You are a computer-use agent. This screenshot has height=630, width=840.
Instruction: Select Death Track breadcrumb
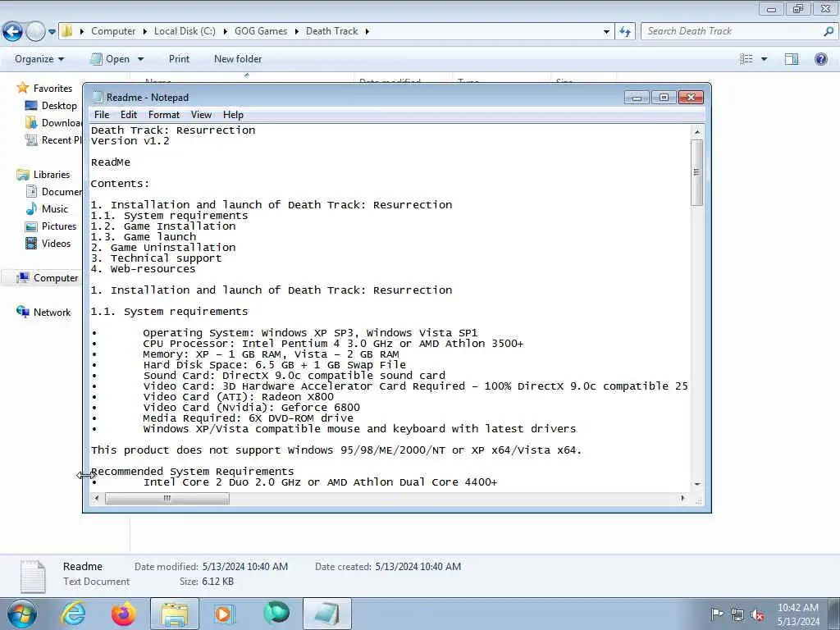pos(331,31)
